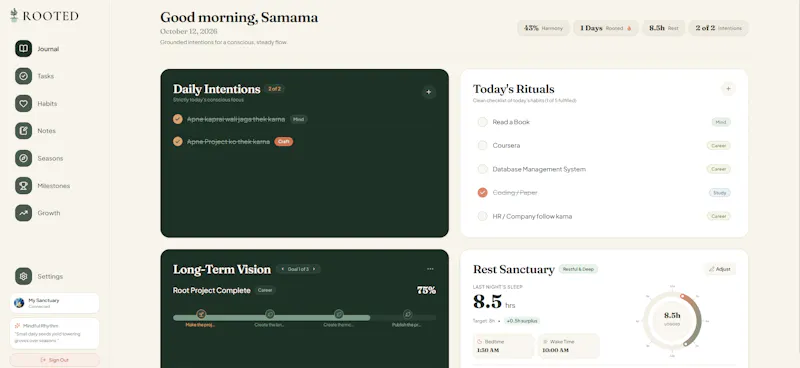Go to previous goal with left arrow

click(x=283, y=269)
